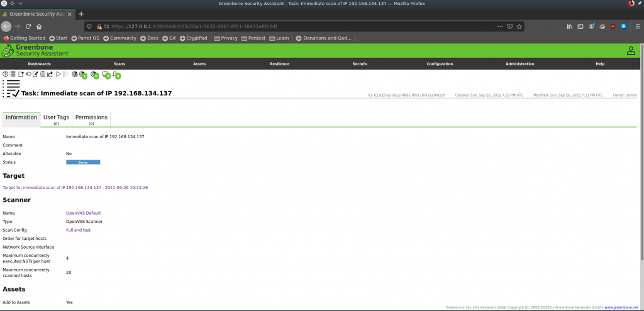Screen dimensions: 644x311
Task: Click the blue S extension icon
Action: (x=623, y=26)
